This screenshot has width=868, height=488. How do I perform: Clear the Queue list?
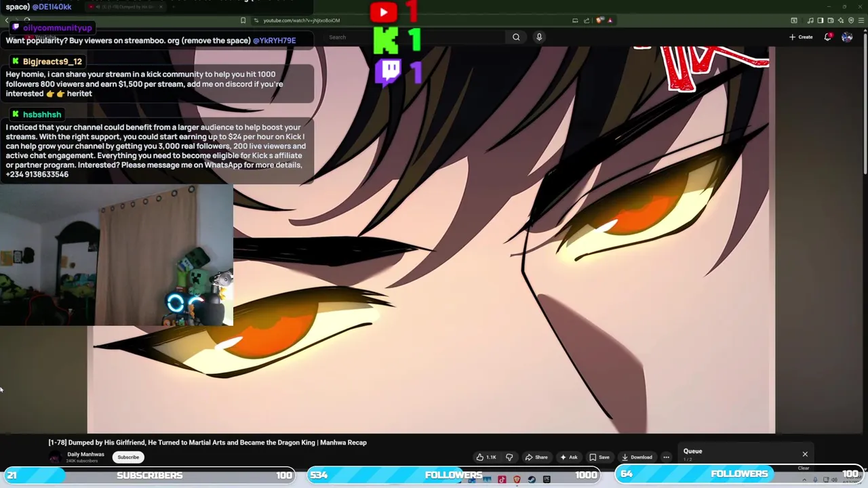coord(804,468)
